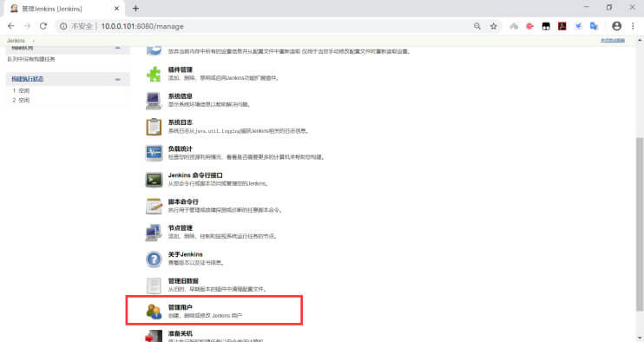Collapse the 构建队列 panel
The width and height of the screenshot is (644, 342).
click(117, 48)
